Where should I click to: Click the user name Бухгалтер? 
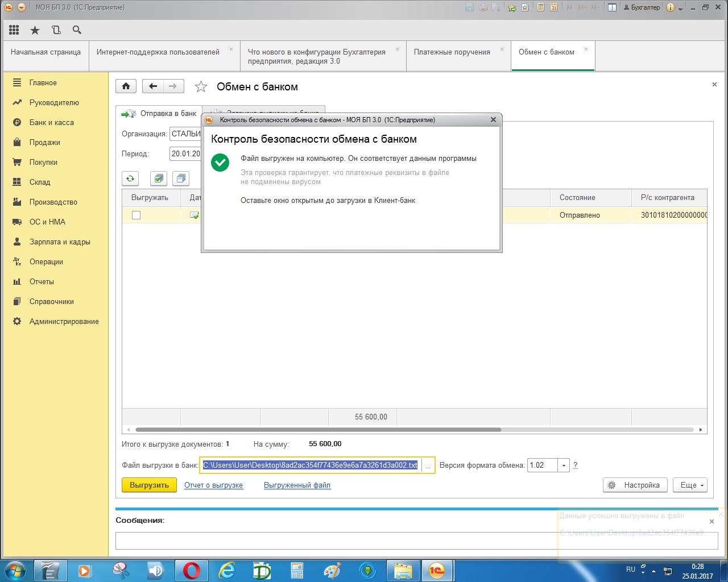[x=642, y=7]
